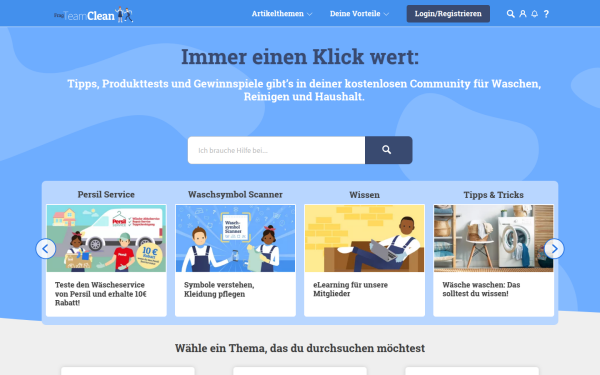Open the search icon in the header

tap(510, 14)
